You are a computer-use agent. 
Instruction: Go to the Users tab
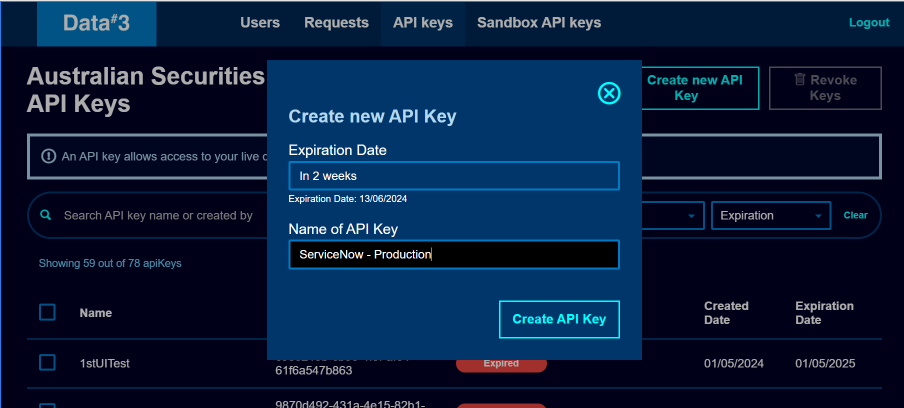260,23
